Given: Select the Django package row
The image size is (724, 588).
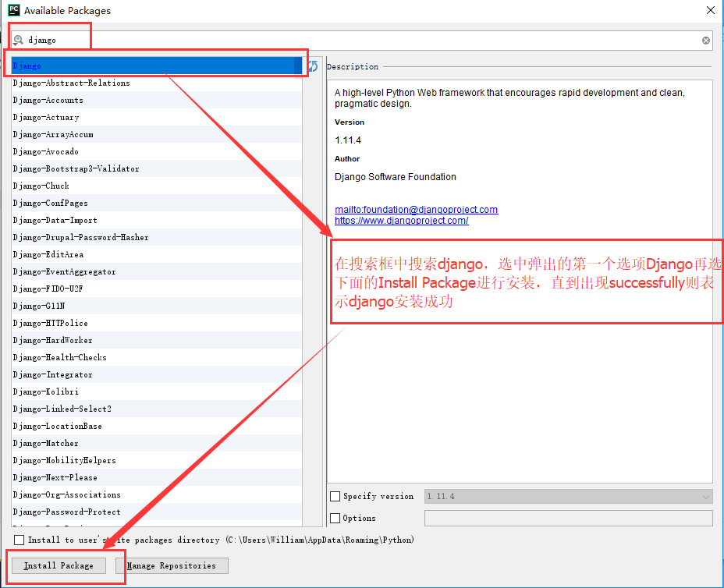Looking at the screenshot, I should 157,66.
